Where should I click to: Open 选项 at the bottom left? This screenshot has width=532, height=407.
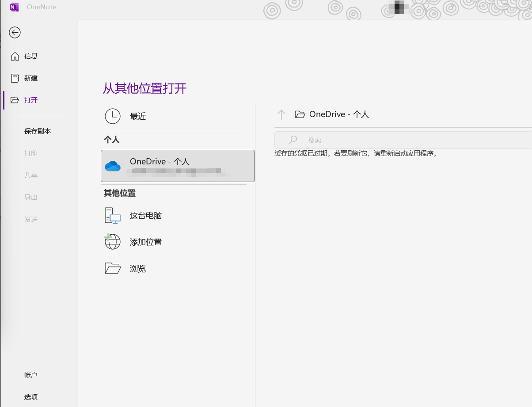pos(31,397)
